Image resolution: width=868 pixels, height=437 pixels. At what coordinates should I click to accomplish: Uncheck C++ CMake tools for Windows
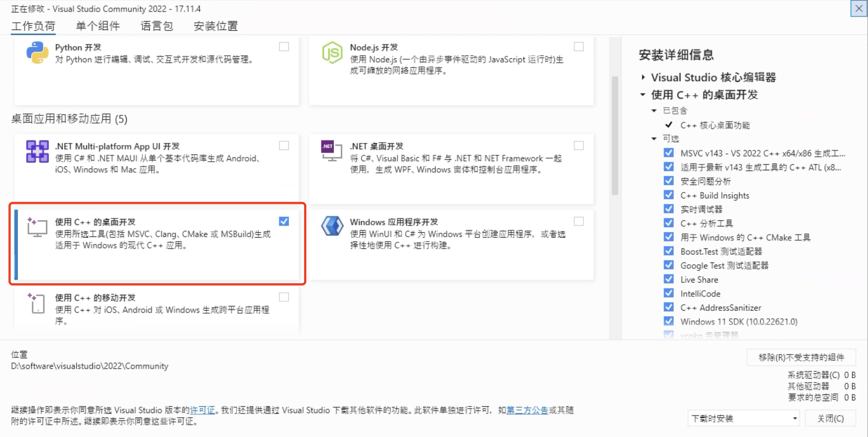pyautogui.click(x=668, y=237)
